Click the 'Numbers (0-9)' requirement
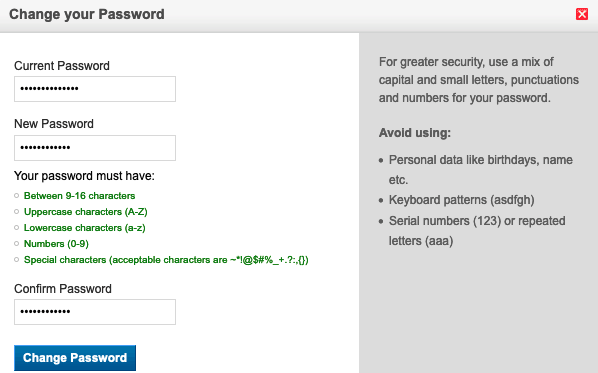 [56, 244]
